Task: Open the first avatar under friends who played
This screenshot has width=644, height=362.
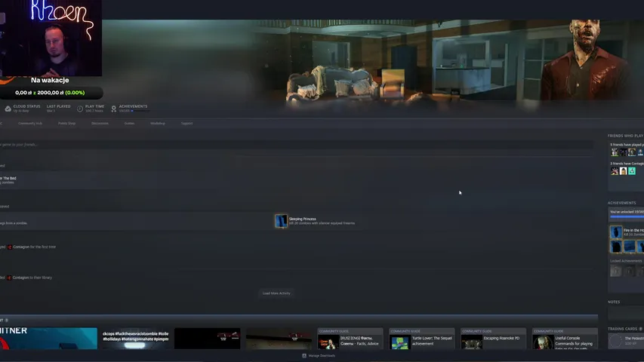Action: (615, 152)
